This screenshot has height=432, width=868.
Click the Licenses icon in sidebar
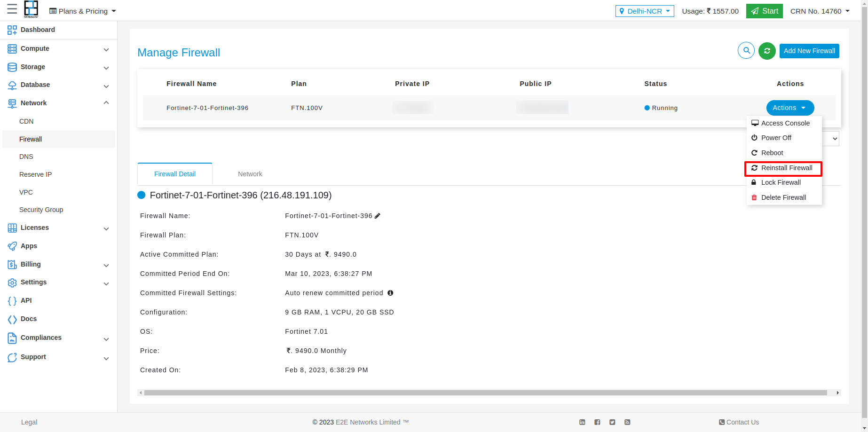(x=12, y=228)
